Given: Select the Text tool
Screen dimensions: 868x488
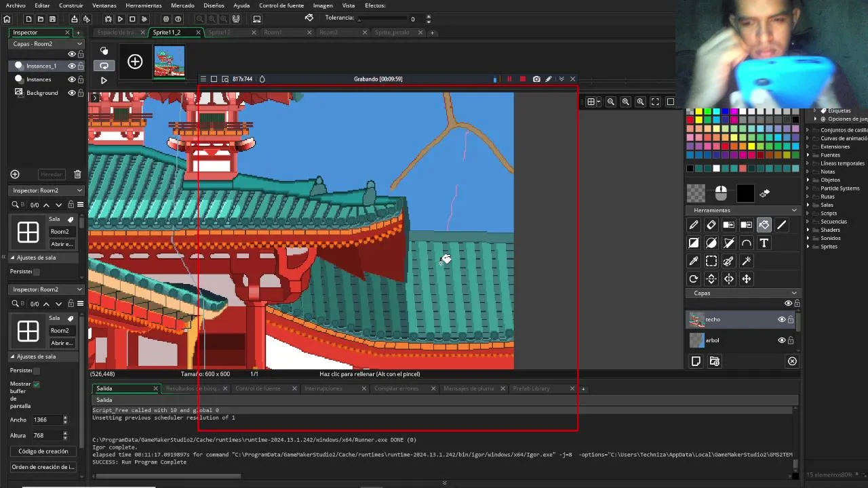Looking at the screenshot, I should (x=764, y=243).
